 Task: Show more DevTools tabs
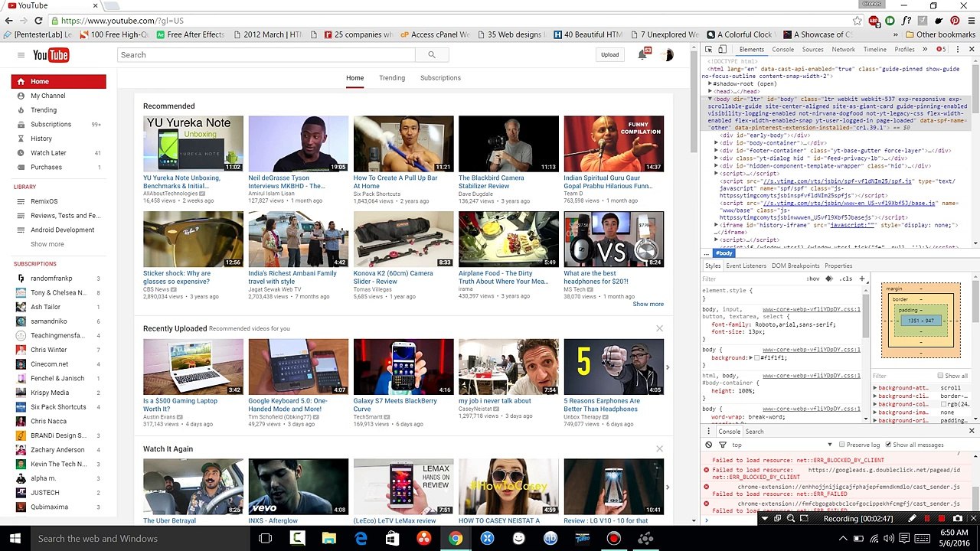(x=925, y=50)
